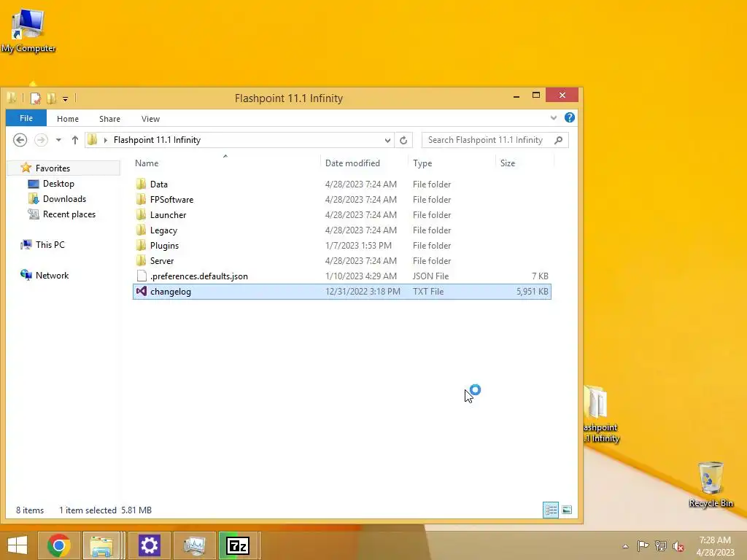Click the address bar path chevron
This screenshot has height=560, width=747.
tap(105, 140)
